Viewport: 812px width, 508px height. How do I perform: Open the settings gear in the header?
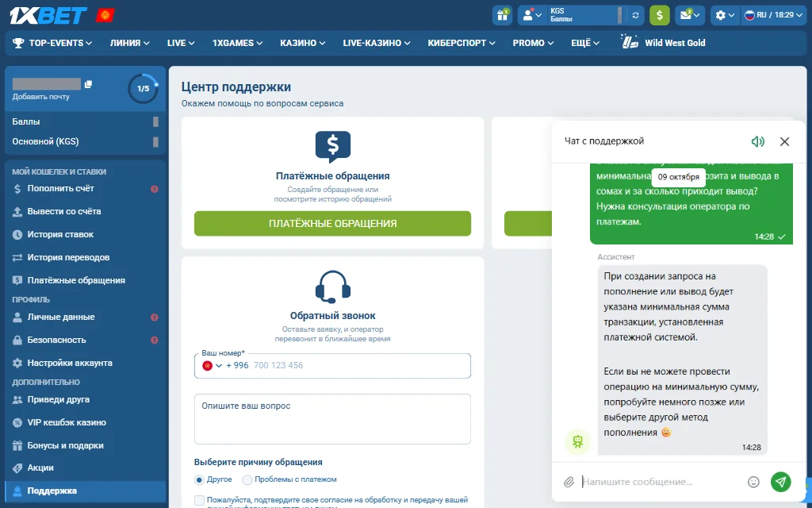click(x=725, y=15)
